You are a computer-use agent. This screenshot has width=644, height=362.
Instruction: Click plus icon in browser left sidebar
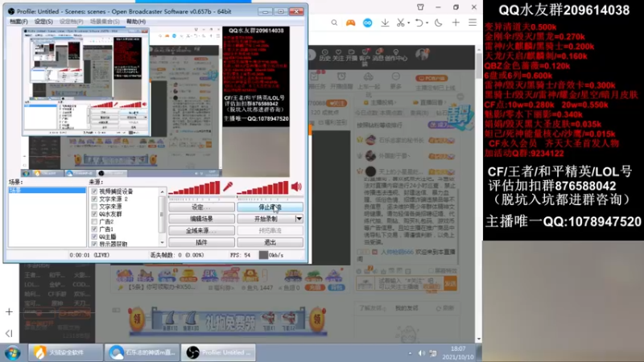pos(9,312)
